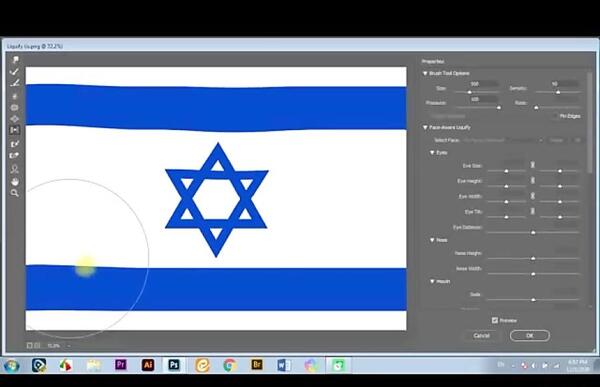The image size is (600, 387).
Task: Collapse the Brush Tool Options section
Action: tap(425, 73)
